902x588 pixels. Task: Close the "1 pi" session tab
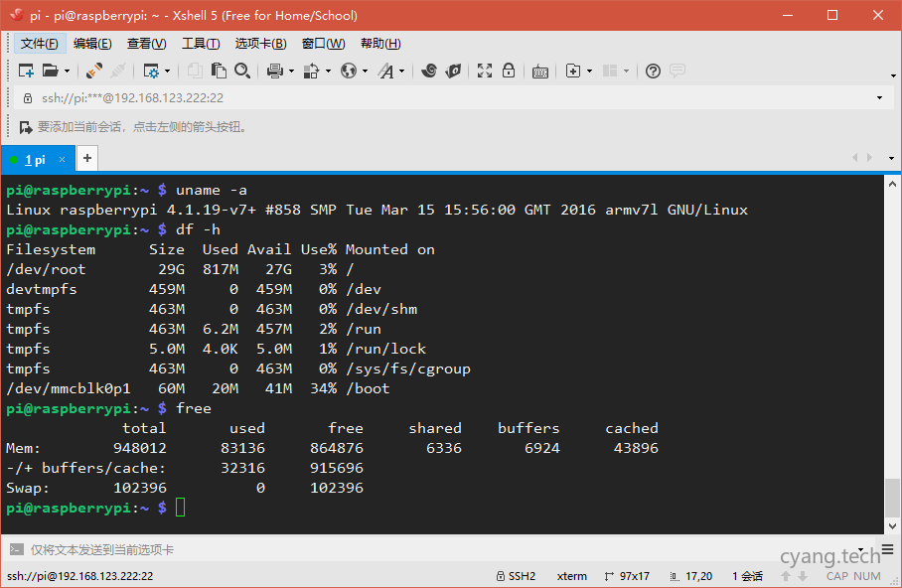[x=62, y=159]
